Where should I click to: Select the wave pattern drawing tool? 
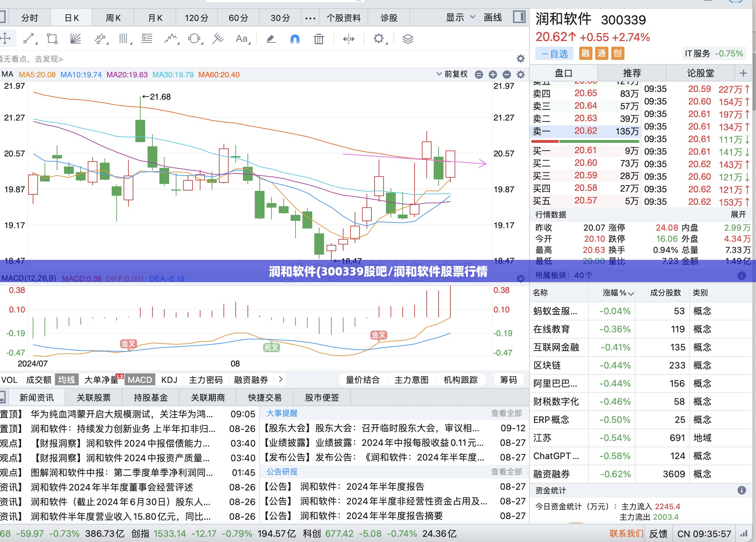pyautogui.click(x=171, y=39)
